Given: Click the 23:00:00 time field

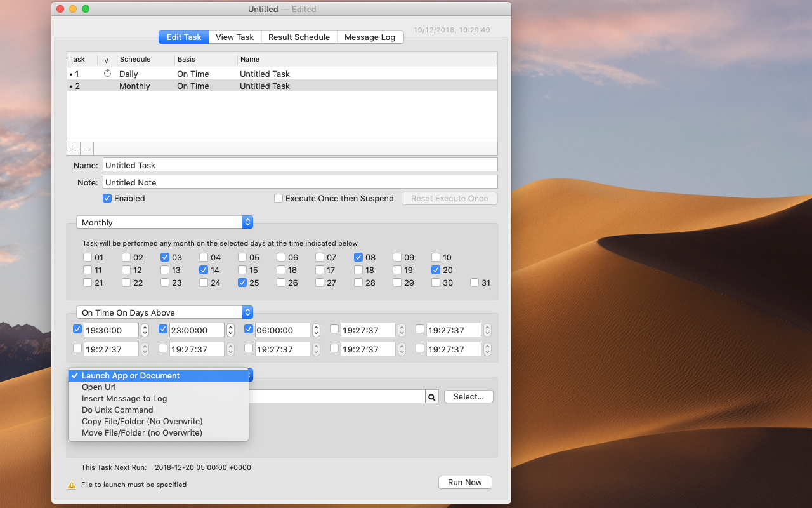Looking at the screenshot, I should click(x=197, y=330).
